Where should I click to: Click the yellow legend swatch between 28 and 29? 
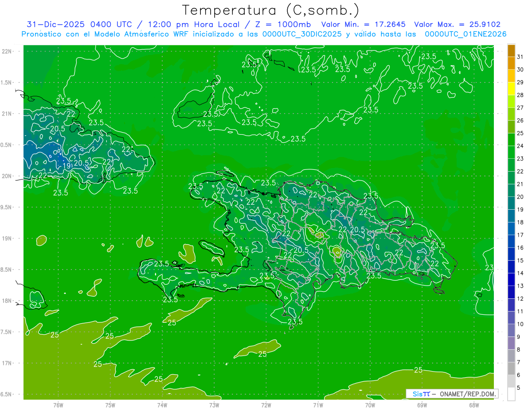(x=511, y=88)
